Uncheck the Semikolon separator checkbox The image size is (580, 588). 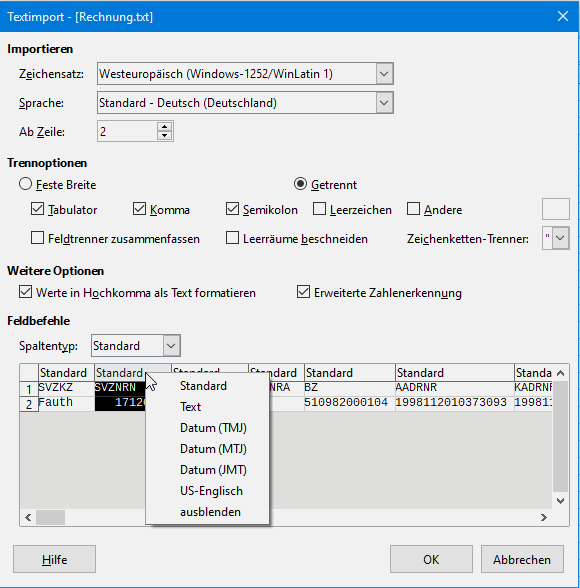point(232,209)
